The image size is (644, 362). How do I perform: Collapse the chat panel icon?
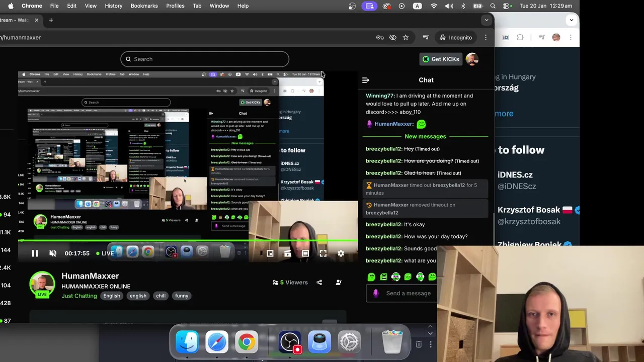click(366, 80)
